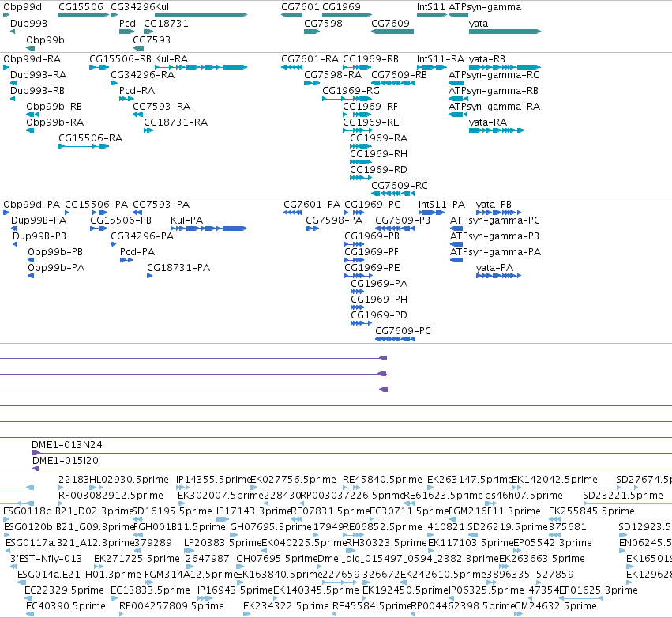Click EST SD16195.5prime label
Viewport: 672px width, 618px height.
pyautogui.click(x=172, y=511)
